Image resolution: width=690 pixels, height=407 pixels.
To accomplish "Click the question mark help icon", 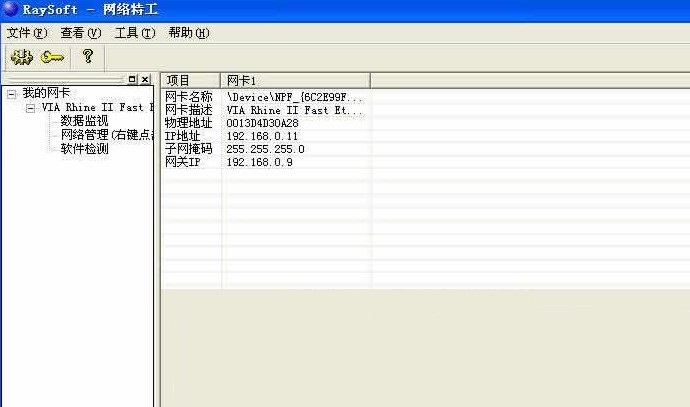I will pyautogui.click(x=88, y=56).
